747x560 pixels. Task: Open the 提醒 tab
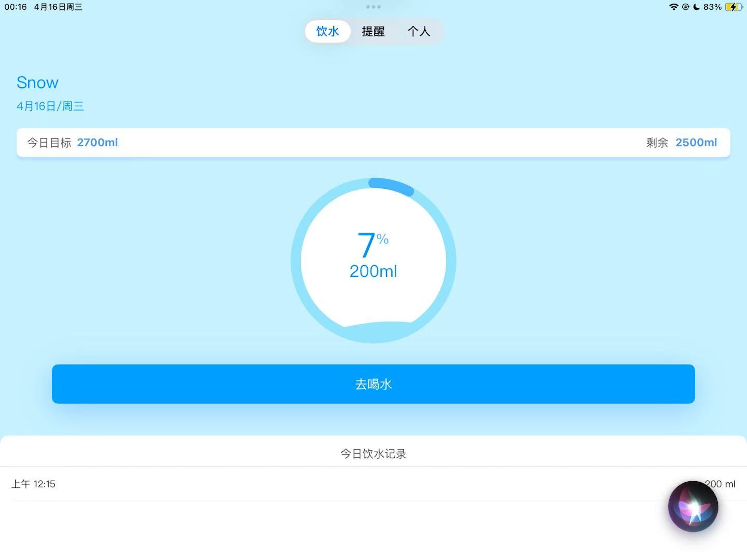tap(373, 31)
